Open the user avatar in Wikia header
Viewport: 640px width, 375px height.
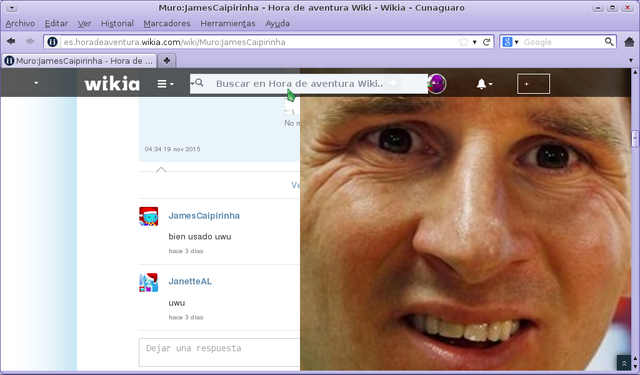coord(436,84)
